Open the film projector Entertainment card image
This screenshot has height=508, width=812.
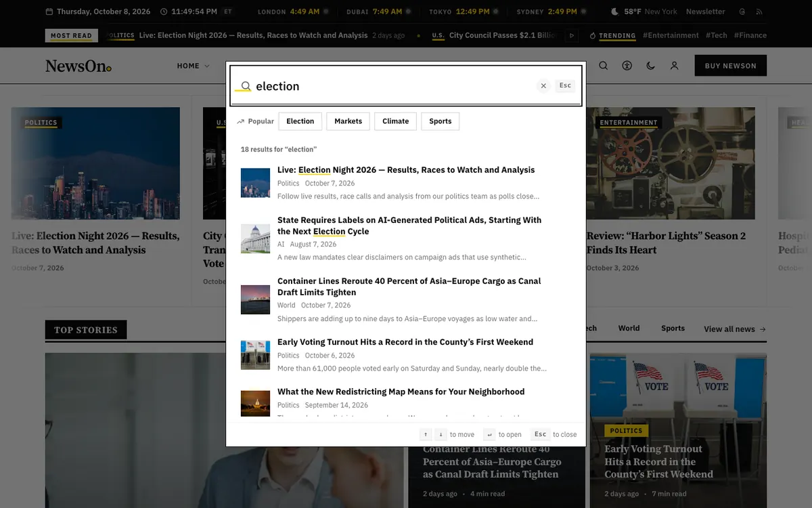point(671,163)
